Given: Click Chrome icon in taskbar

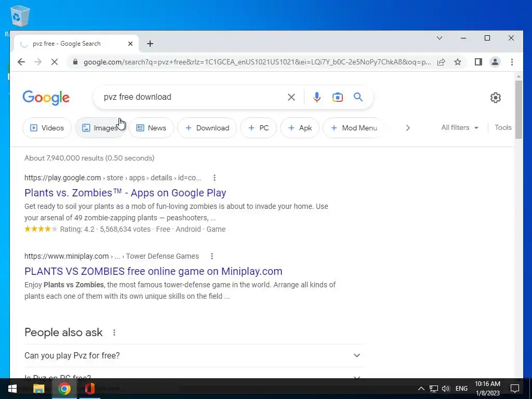Looking at the screenshot, I should point(64,389).
